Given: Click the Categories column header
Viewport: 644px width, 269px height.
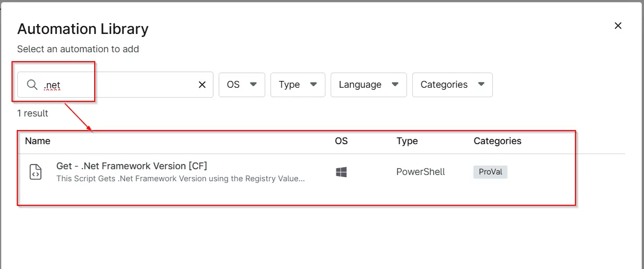Looking at the screenshot, I should (498, 141).
